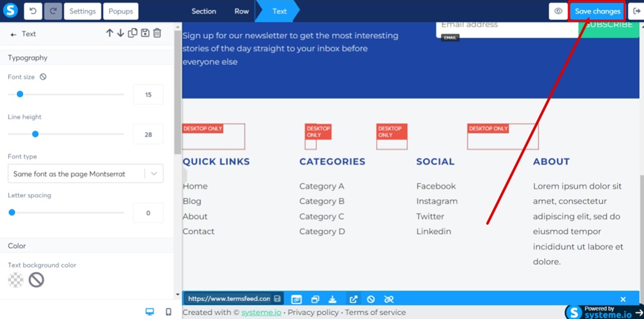Click the download link icon in the link toolbar
The image size is (644, 319).
[333, 299]
